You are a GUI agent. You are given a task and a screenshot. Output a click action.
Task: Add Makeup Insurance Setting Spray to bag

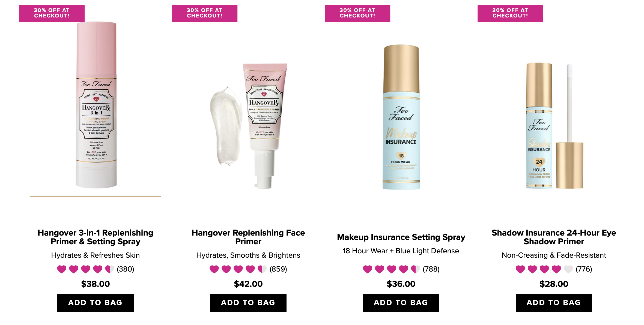click(401, 303)
